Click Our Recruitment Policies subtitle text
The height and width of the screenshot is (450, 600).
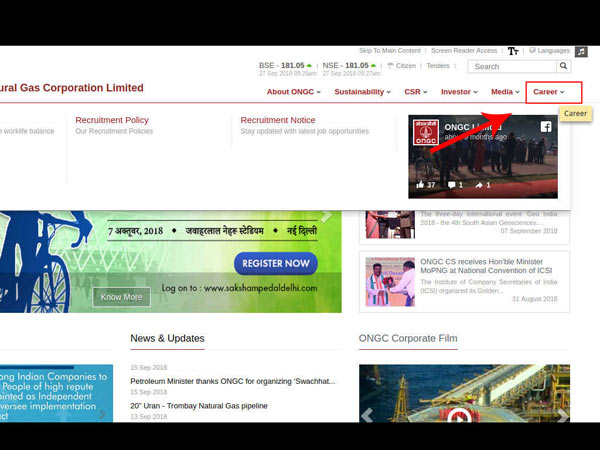click(114, 131)
